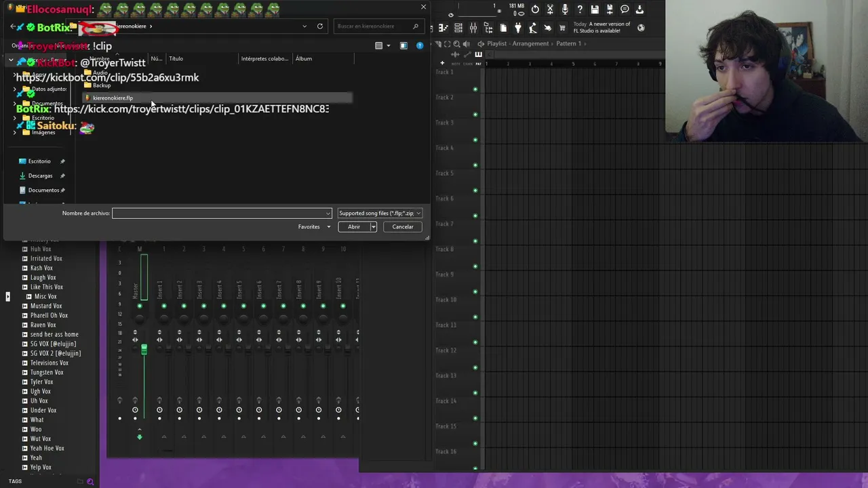This screenshot has width=868, height=488.
Task: Click the save new version icon
Action: 610,9
